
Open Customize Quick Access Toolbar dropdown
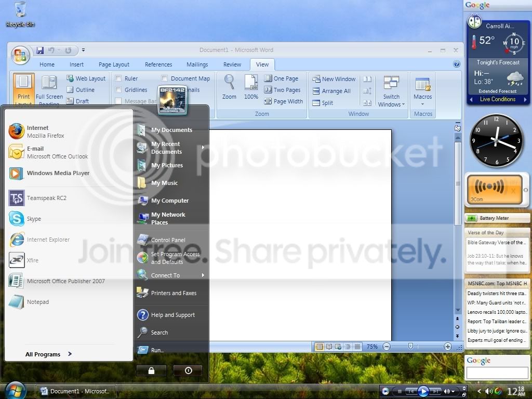click(x=83, y=50)
